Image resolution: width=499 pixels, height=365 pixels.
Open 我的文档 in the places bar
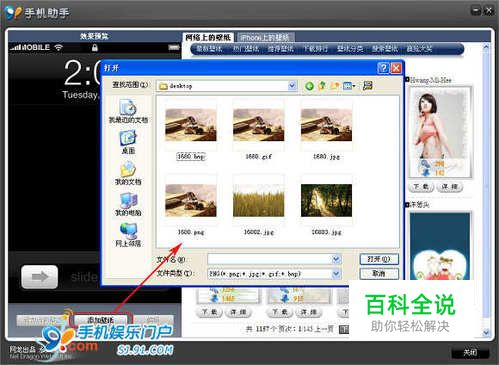tap(128, 173)
